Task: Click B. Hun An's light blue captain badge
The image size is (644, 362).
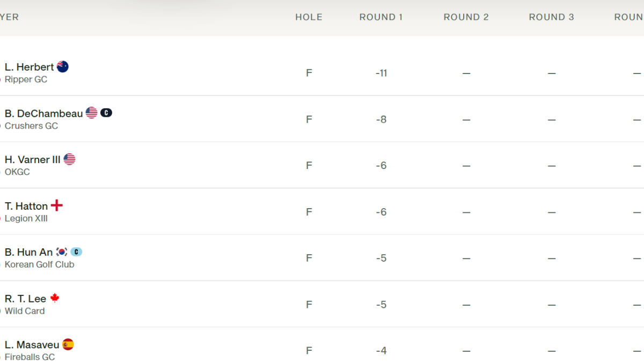Action: [x=76, y=252]
